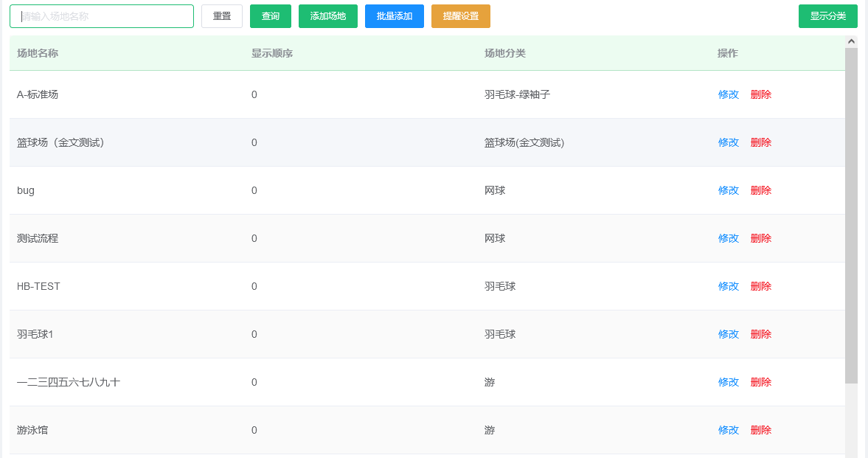Click 修改 for the 游泳馆 row

(729, 430)
